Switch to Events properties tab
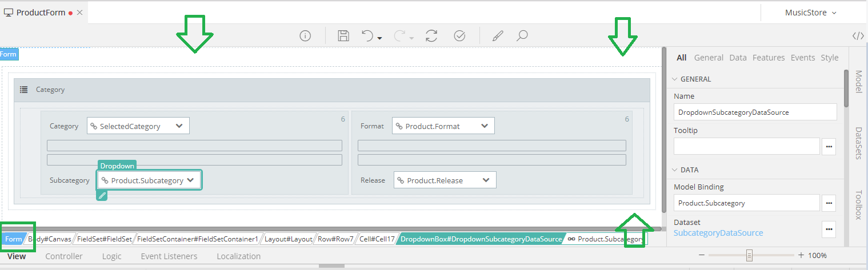The width and height of the screenshot is (868, 270). (x=803, y=58)
